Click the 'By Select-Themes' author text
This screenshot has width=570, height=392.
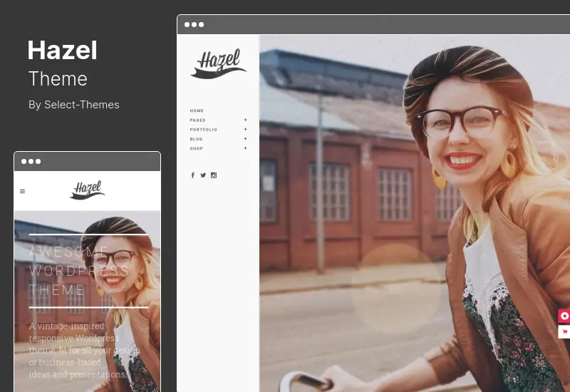tap(74, 105)
